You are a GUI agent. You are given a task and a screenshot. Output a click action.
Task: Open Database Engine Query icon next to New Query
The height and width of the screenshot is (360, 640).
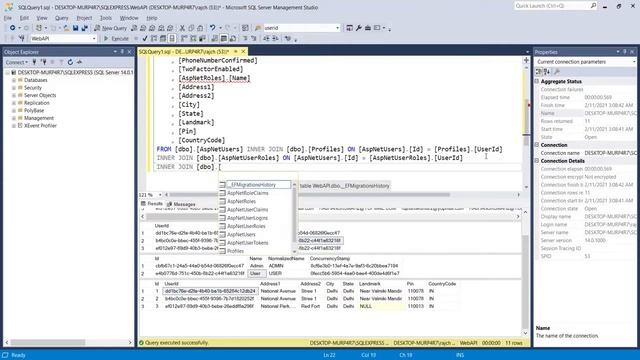point(134,28)
